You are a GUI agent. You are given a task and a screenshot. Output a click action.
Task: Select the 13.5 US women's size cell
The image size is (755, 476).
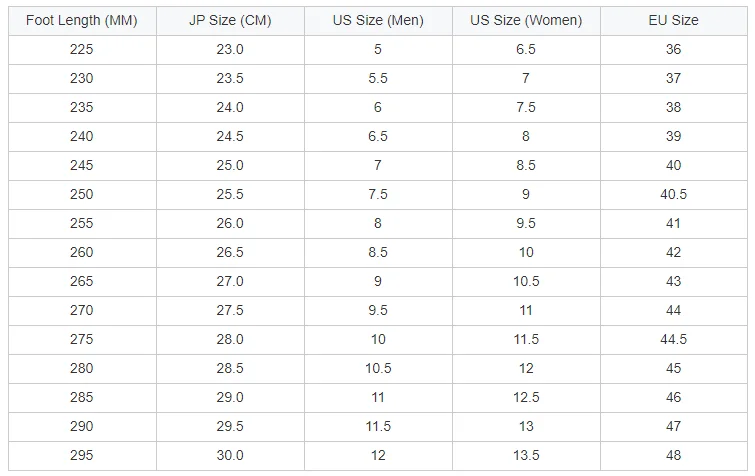526,456
